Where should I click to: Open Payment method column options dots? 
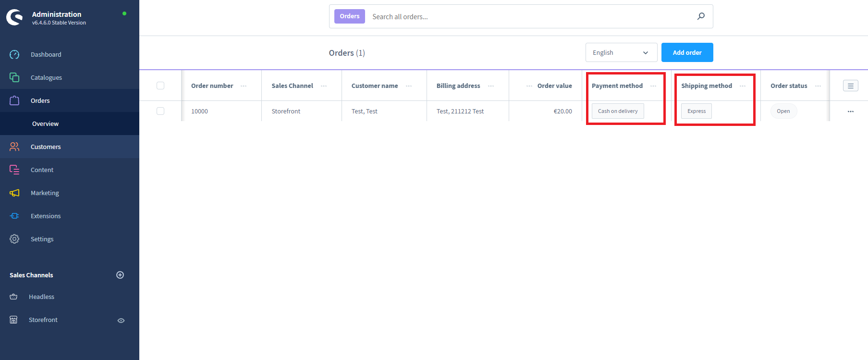point(653,86)
